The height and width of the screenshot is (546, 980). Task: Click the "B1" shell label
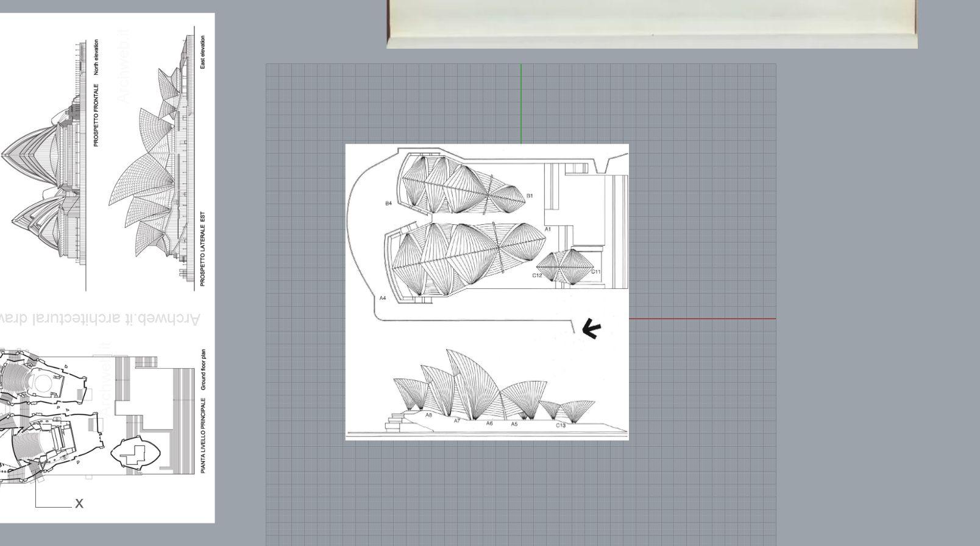[530, 196]
